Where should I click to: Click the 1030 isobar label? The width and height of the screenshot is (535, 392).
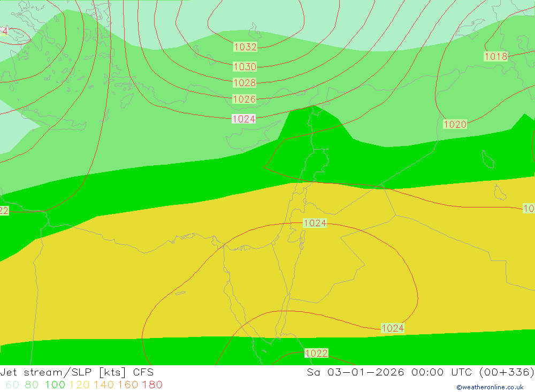coord(244,66)
